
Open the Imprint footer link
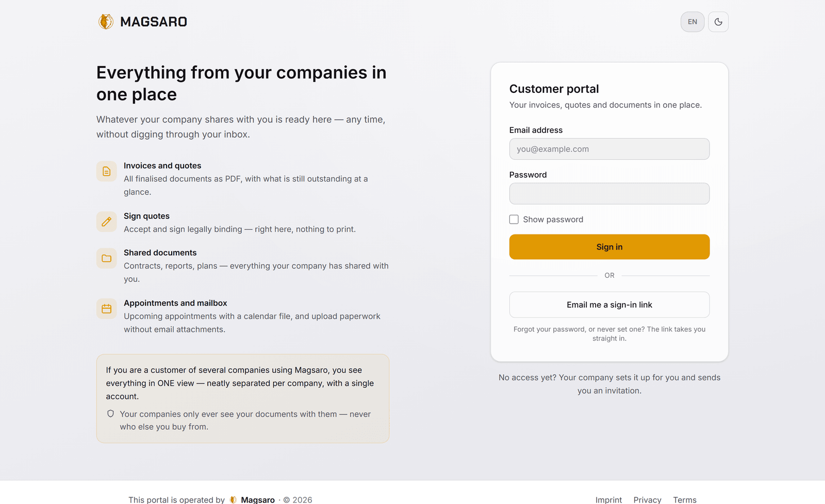(608, 499)
